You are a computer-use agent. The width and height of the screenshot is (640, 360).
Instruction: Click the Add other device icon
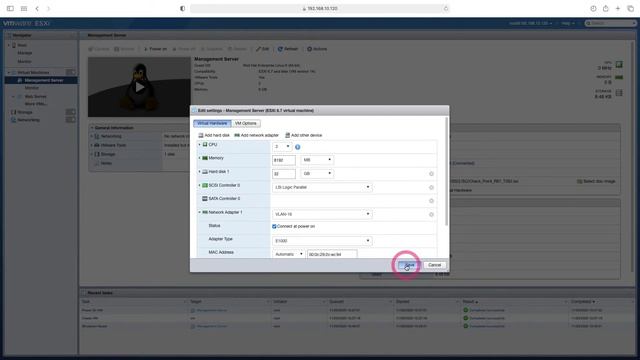pyautogui.click(x=287, y=135)
